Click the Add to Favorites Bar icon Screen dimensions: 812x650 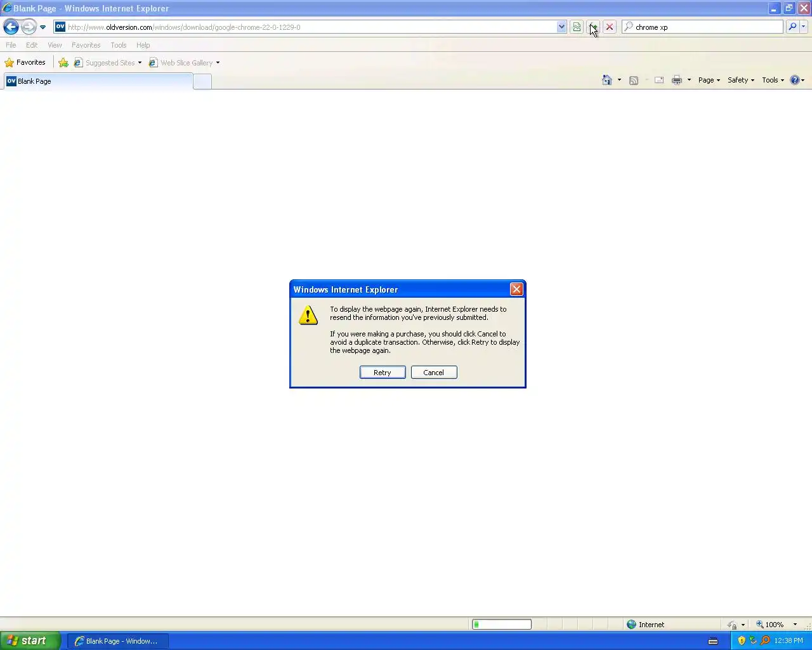(x=63, y=63)
